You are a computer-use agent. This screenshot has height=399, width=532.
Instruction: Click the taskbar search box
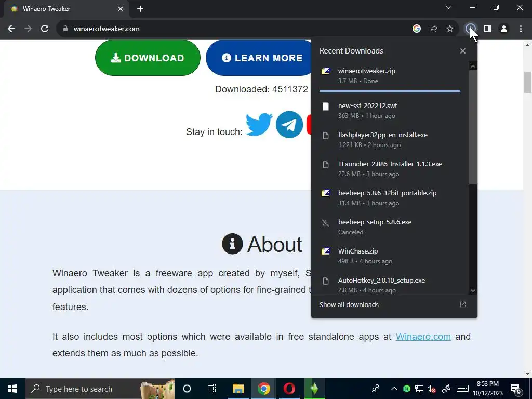100,389
